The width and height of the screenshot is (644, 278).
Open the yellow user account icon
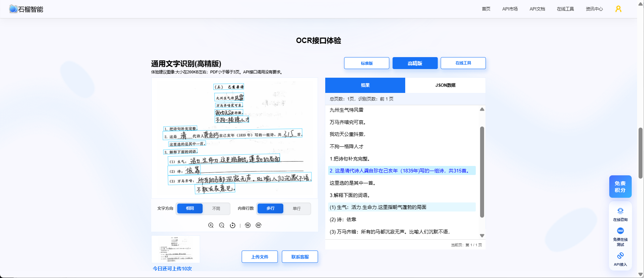point(618,9)
